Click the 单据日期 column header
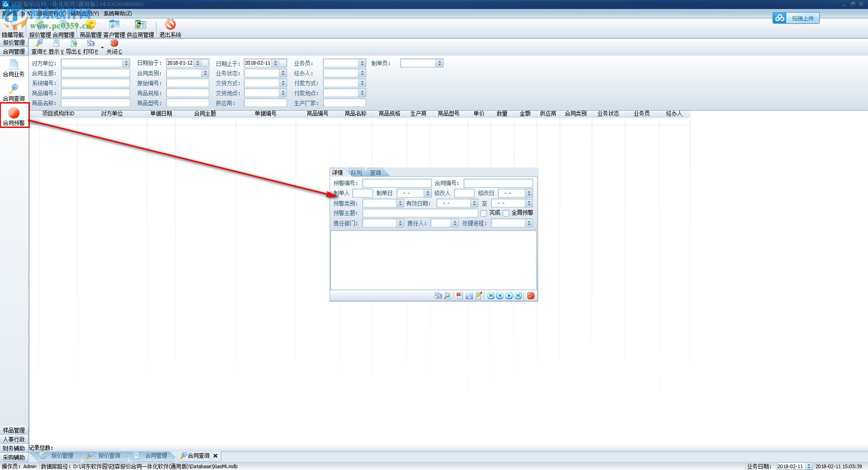The image size is (868, 470). [161, 113]
